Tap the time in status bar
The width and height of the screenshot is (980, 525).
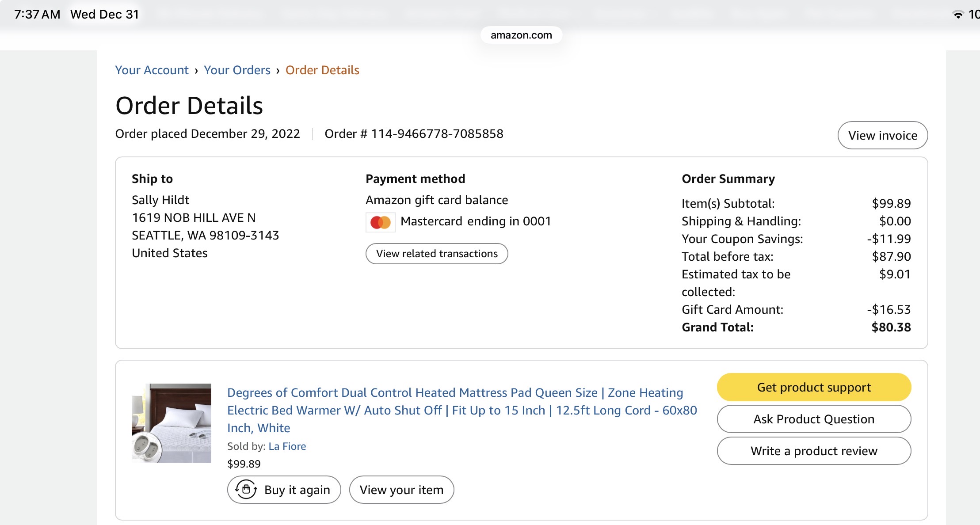pyautogui.click(x=37, y=14)
